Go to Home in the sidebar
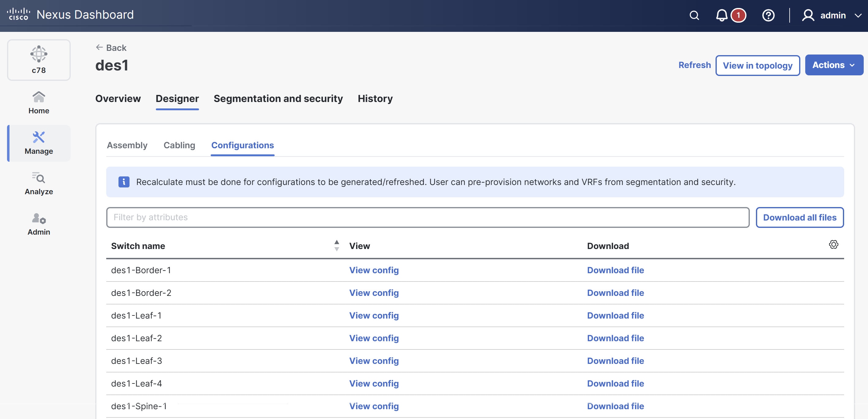Viewport: 868px width, 419px height. tap(39, 103)
